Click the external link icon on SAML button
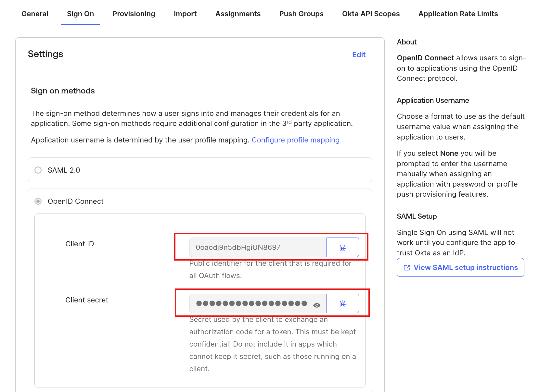 [407, 267]
